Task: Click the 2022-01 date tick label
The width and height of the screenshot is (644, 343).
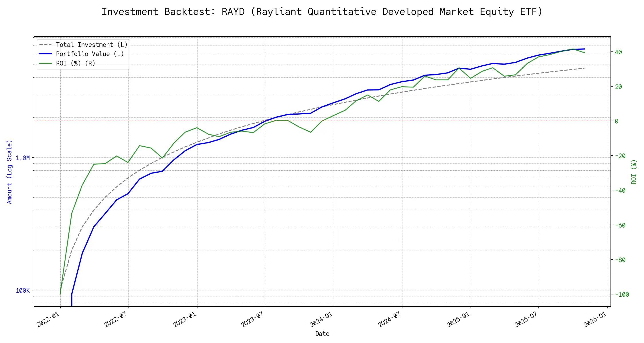Action: coord(48,319)
